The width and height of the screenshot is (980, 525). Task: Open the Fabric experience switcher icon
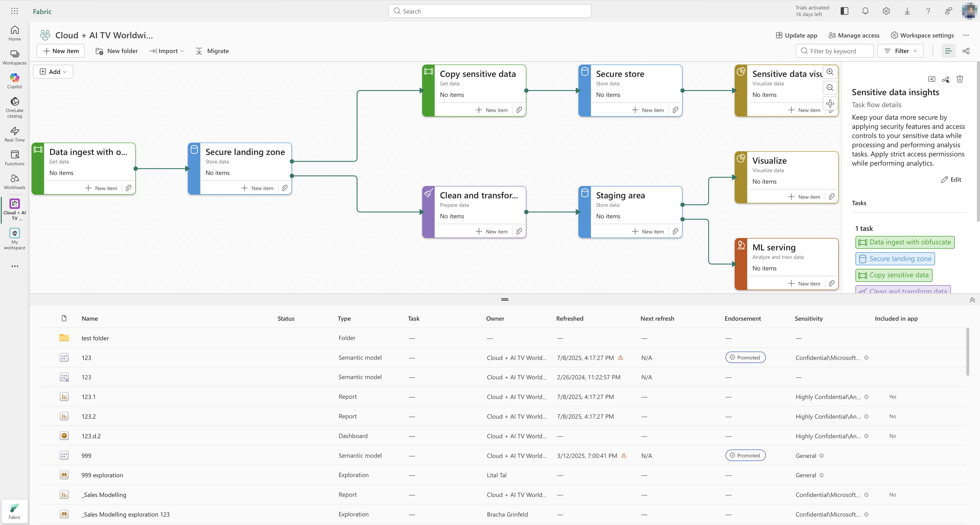pos(15,511)
